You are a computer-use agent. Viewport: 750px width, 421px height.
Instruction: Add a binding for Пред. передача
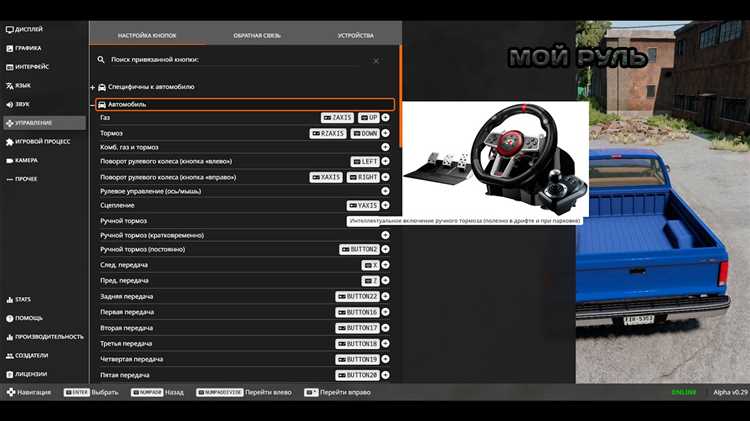pyautogui.click(x=386, y=280)
